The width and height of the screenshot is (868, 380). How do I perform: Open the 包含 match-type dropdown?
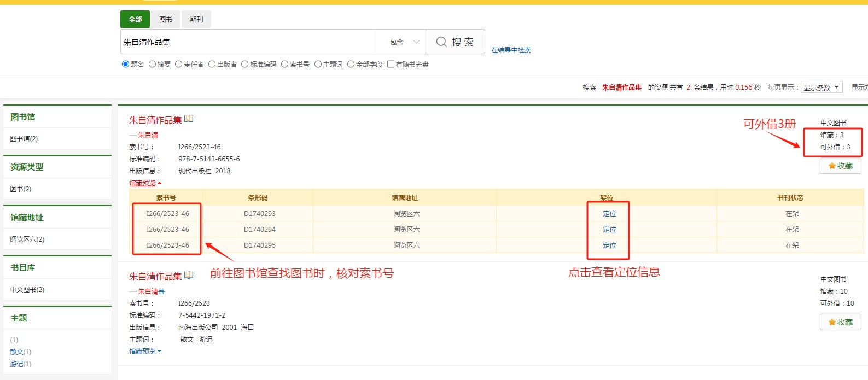point(404,42)
